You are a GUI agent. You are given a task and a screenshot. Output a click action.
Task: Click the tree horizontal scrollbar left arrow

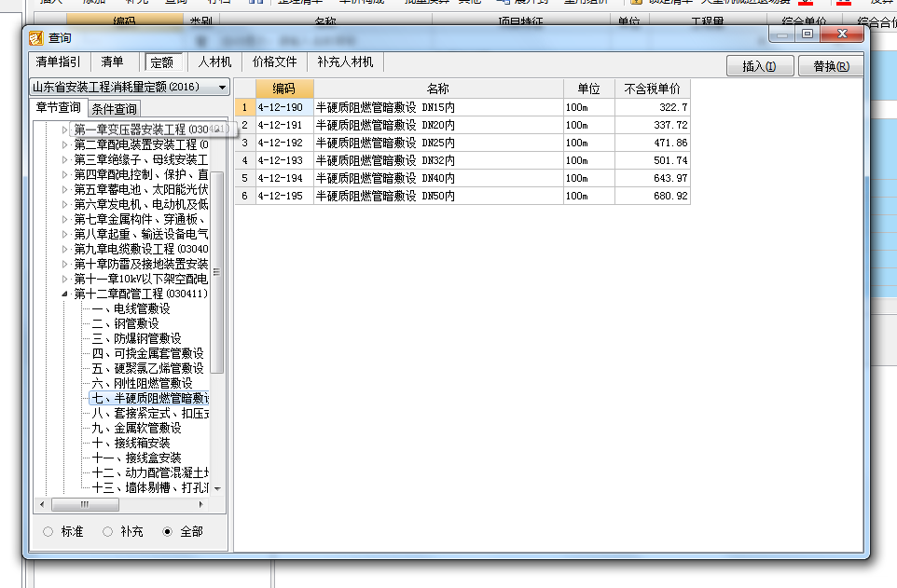[42, 504]
